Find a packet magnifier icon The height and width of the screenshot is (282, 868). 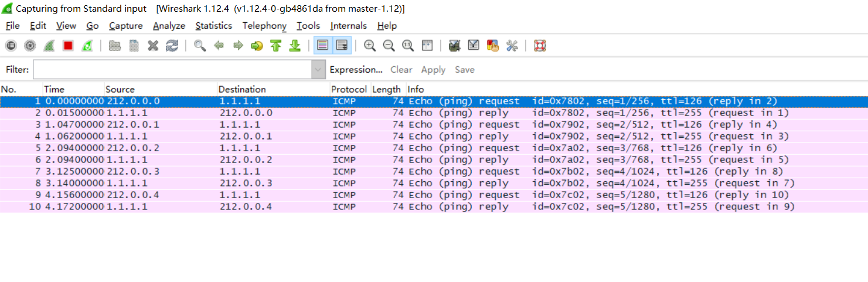[200, 46]
